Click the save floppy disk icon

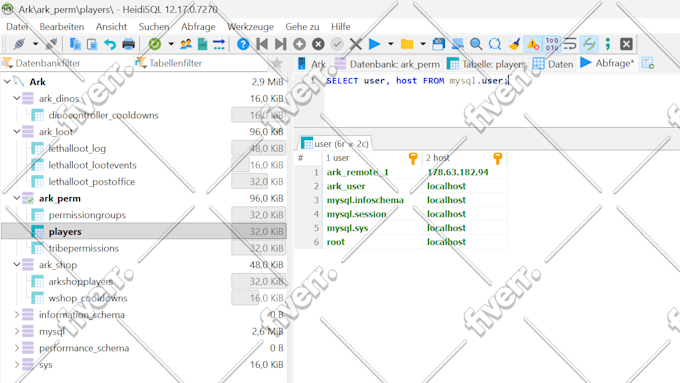point(438,44)
